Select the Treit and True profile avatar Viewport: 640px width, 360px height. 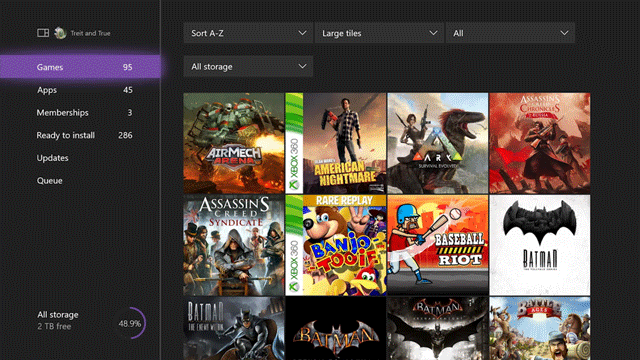coord(60,33)
